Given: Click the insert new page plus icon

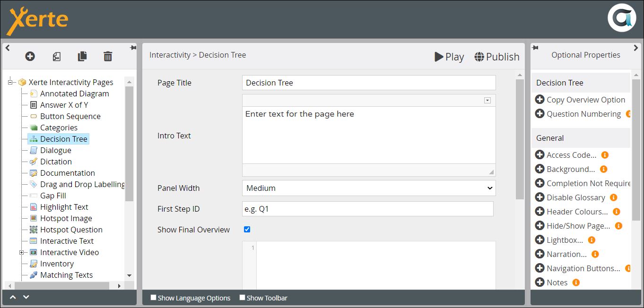Looking at the screenshot, I should 30,57.
